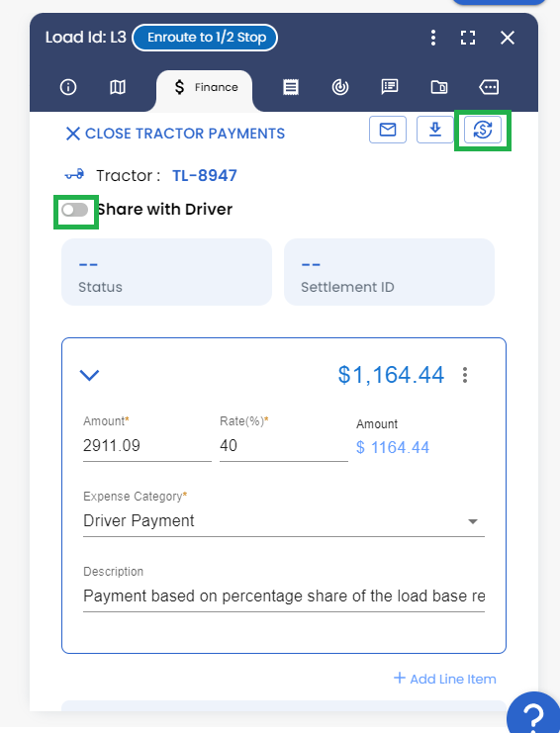Open the tracking radar tab icon

tap(339, 87)
